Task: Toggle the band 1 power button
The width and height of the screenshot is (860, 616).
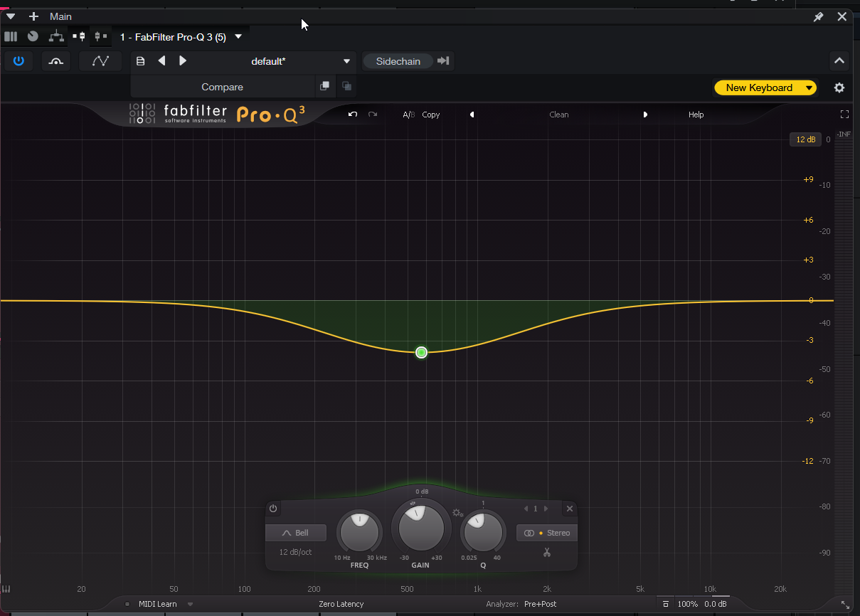Action: pos(273,509)
